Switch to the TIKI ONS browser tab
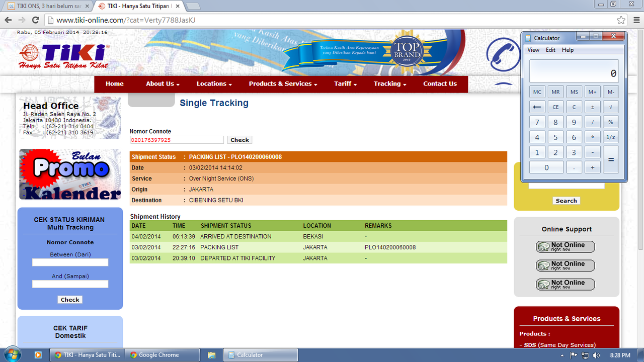The image size is (644, 362). [48, 6]
